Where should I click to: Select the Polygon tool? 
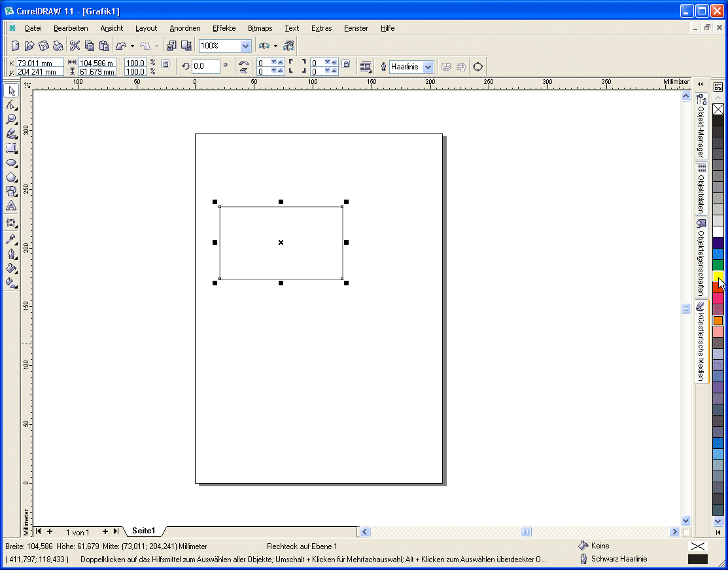click(x=12, y=177)
